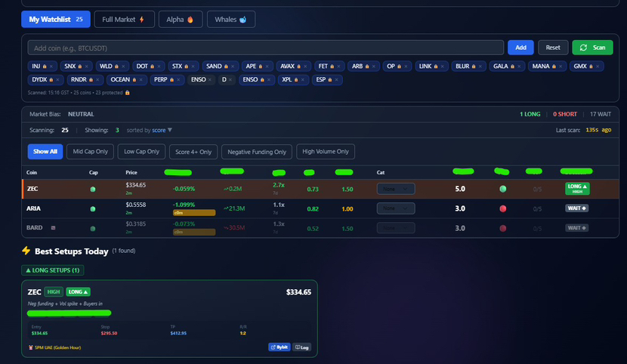The width and height of the screenshot is (627, 364).
Task: Toggle protection lock on MANA chip
Action: pos(554,66)
